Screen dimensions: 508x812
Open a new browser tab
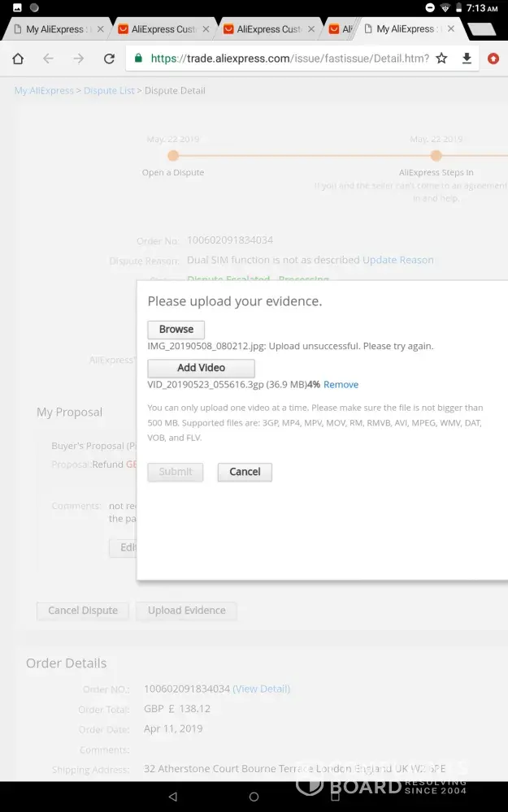[480, 29]
